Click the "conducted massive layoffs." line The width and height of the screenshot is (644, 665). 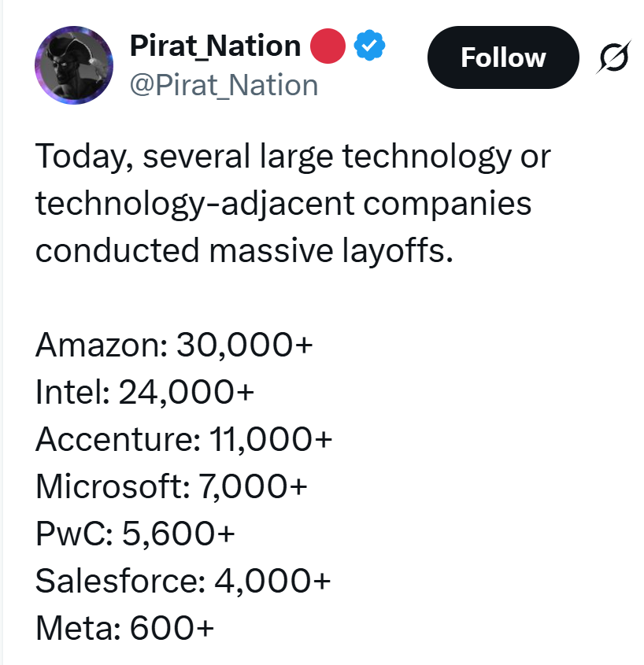coord(245,251)
